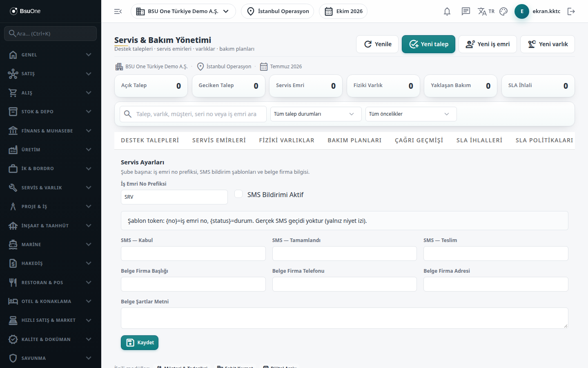
Task: Open ÇAĞRI GEÇMİŞİ tab
Action: tap(419, 140)
